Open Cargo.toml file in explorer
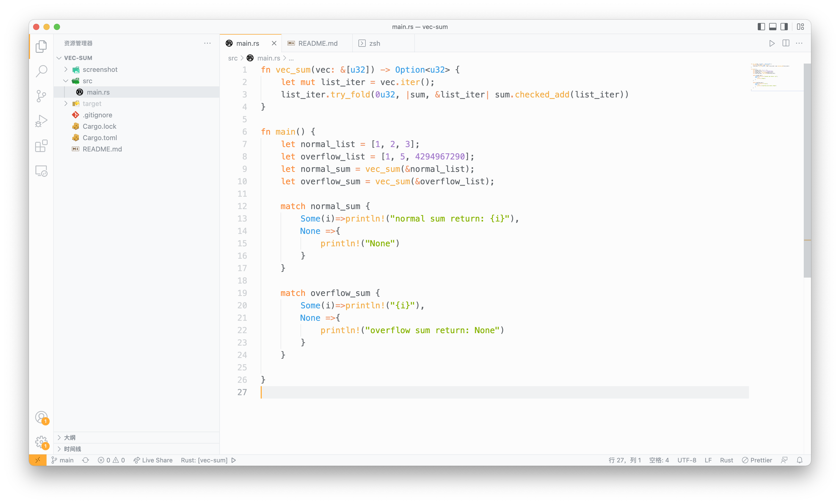The image size is (840, 504). click(x=100, y=138)
